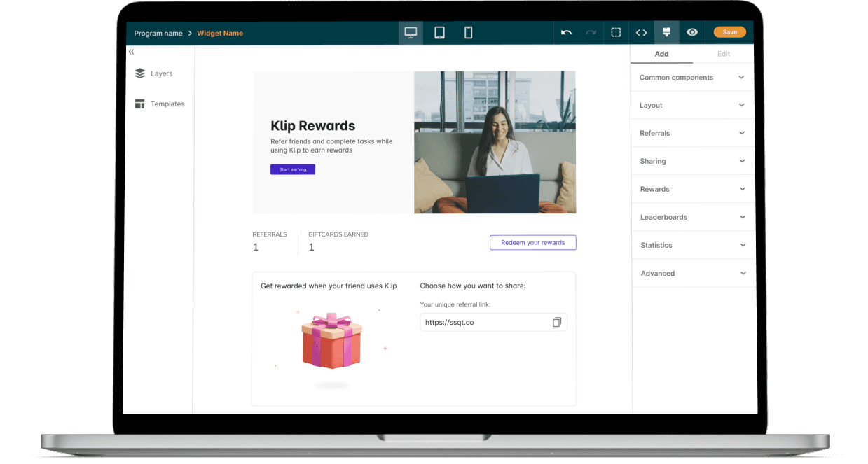The image size is (868, 464).
Task: Expand the Rewards section
Action: (x=692, y=189)
